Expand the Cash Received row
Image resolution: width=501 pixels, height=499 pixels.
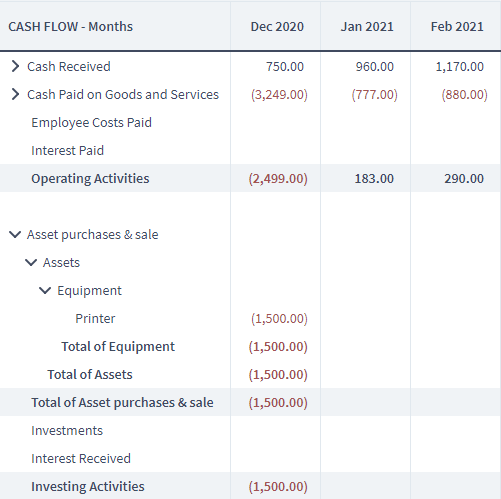[15, 66]
